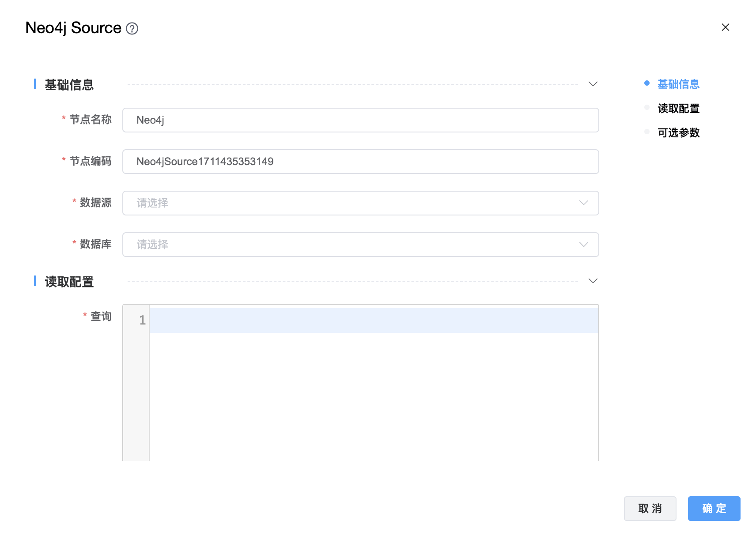The height and width of the screenshot is (536, 756).
Task: Click the 节点名称 input containing Neo4j
Action: tap(360, 120)
